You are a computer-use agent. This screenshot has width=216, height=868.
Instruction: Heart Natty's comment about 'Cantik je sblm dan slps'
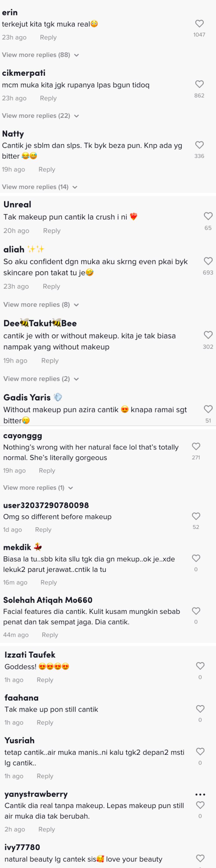[x=200, y=145]
